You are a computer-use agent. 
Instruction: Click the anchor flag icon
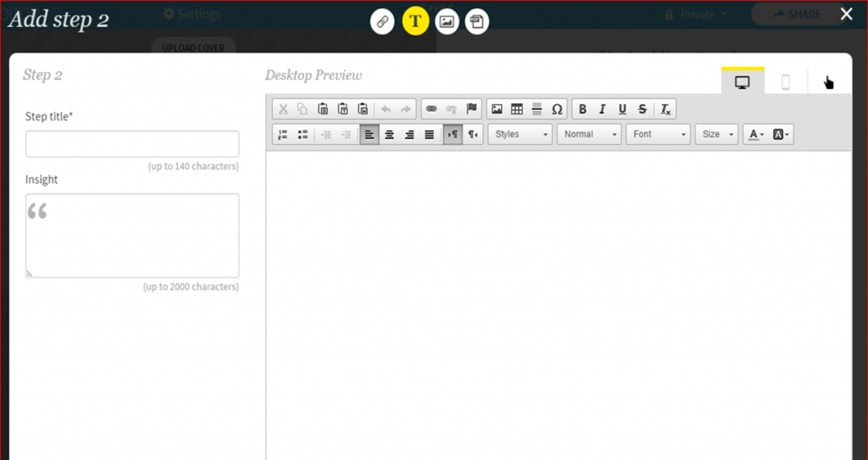click(472, 109)
